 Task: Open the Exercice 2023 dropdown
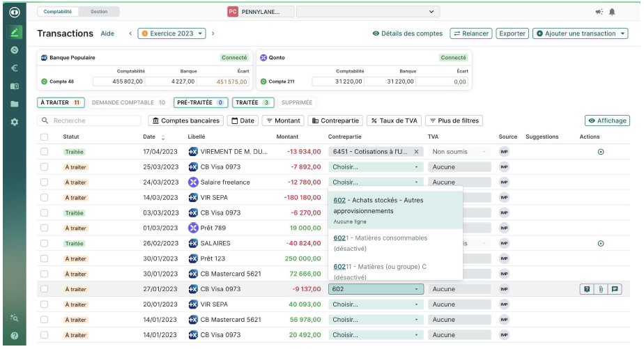click(x=171, y=33)
